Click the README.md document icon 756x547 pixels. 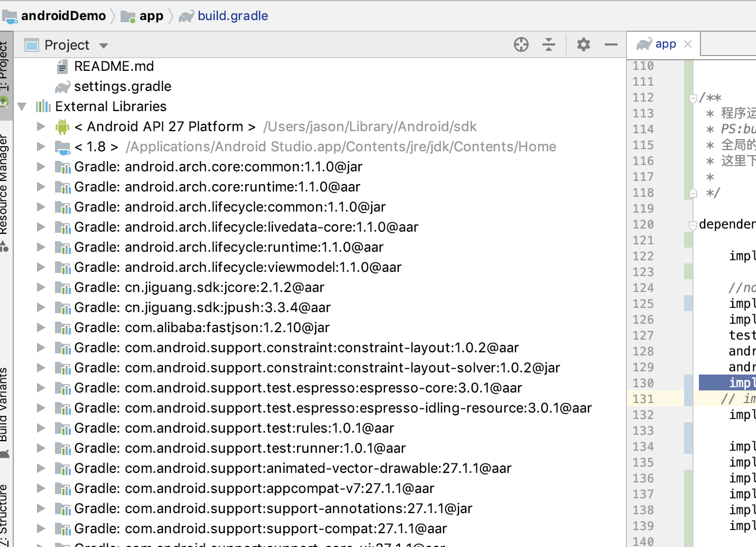point(62,67)
